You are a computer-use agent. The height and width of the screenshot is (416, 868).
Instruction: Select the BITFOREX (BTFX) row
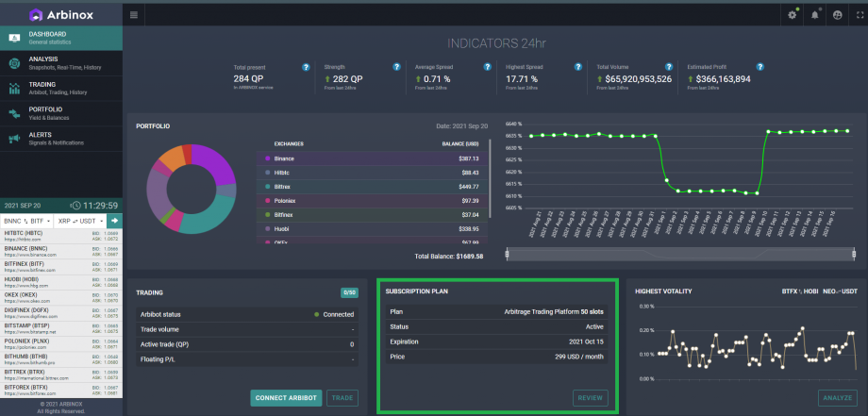[61, 391]
